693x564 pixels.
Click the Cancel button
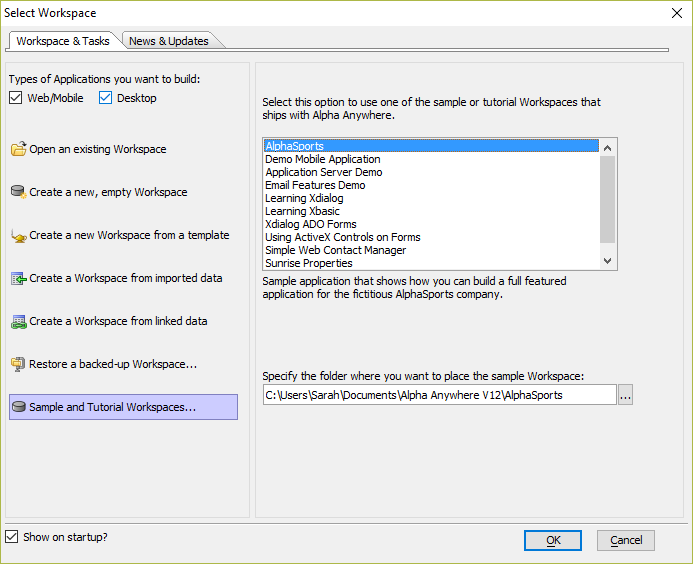click(625, 540)
